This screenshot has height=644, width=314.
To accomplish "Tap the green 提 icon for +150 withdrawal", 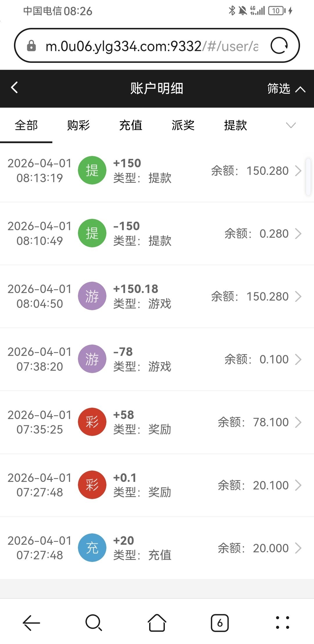I will tap(92, 171).
